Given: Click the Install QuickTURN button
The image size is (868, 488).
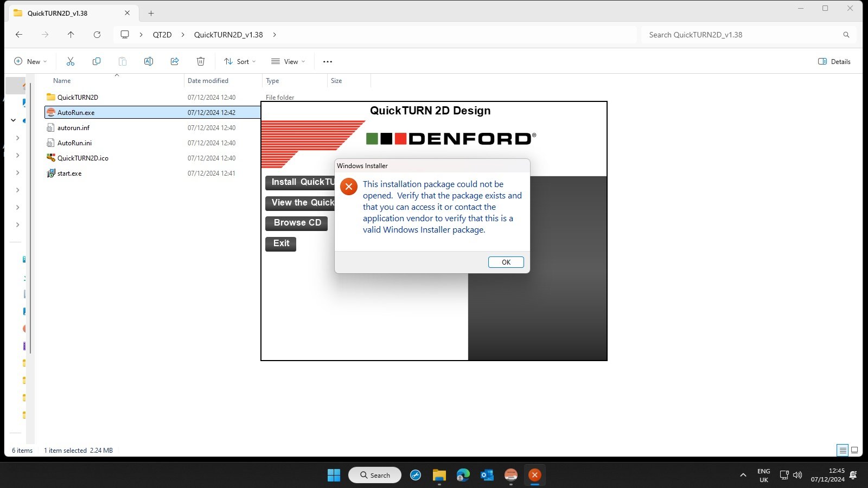Looking at the screenshot, I should 300,182.
